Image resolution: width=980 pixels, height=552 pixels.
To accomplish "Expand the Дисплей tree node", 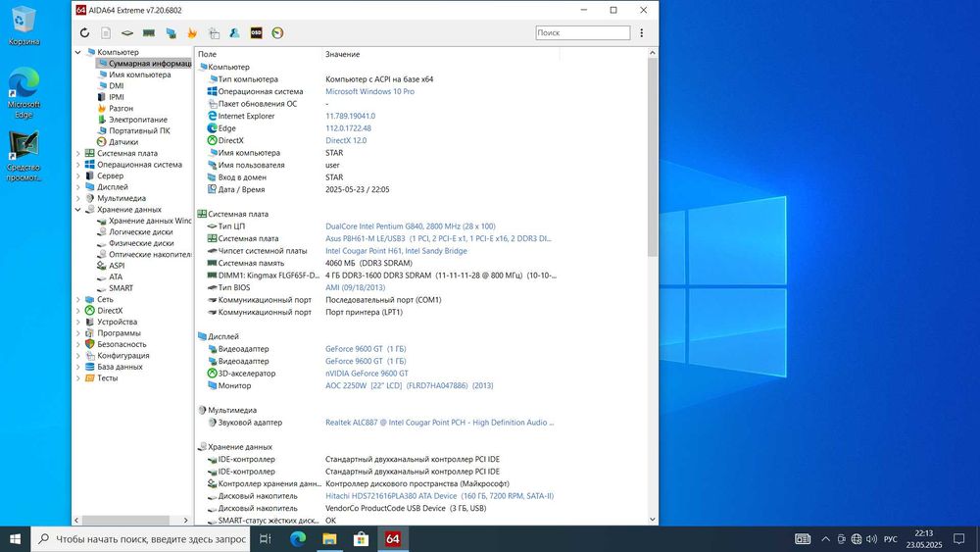I will (x=79, y=186).
